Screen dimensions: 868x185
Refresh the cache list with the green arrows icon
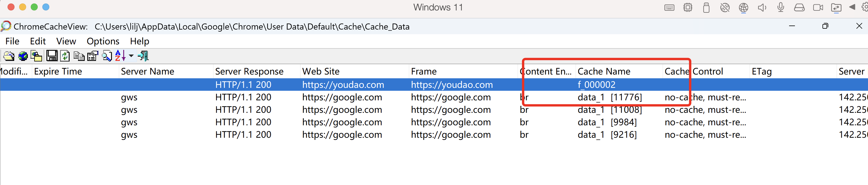coord(65,56)
